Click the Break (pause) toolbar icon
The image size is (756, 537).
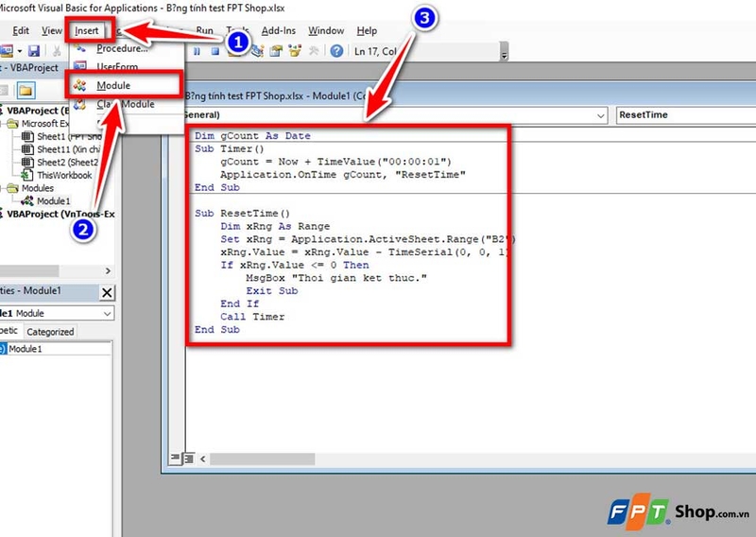197,51
